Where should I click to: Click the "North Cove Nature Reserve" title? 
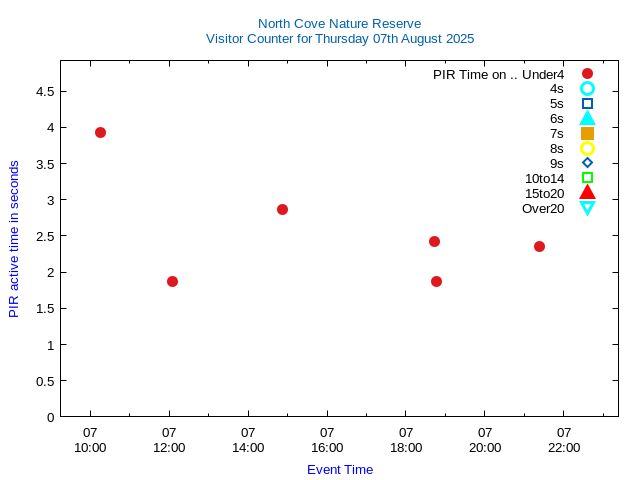(339, 23)
